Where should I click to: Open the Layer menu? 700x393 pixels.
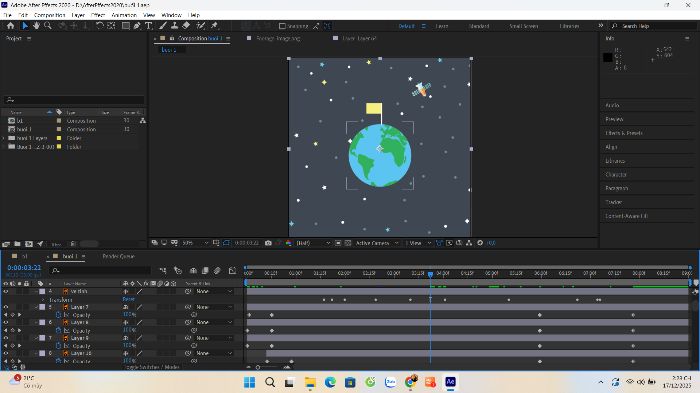[78, 15]
